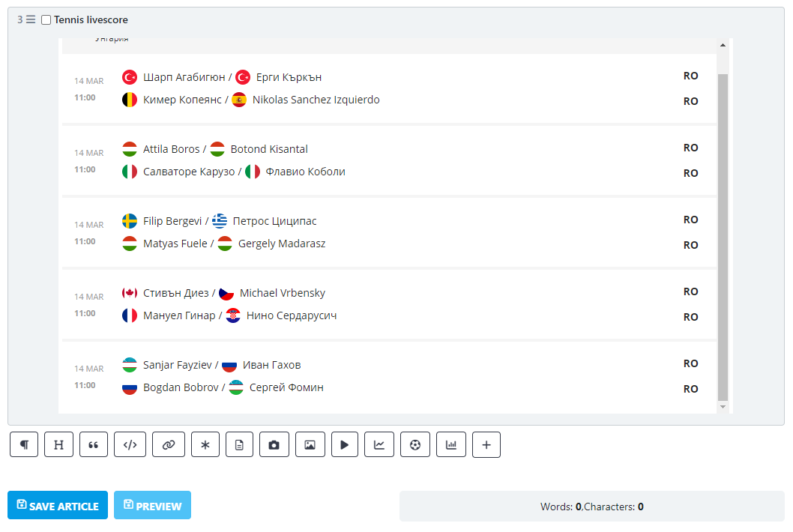This screenshot has height=532, width=793.
Task: Click the France flag beside Мануел Гинар
Action: click(x=130, y=315)
